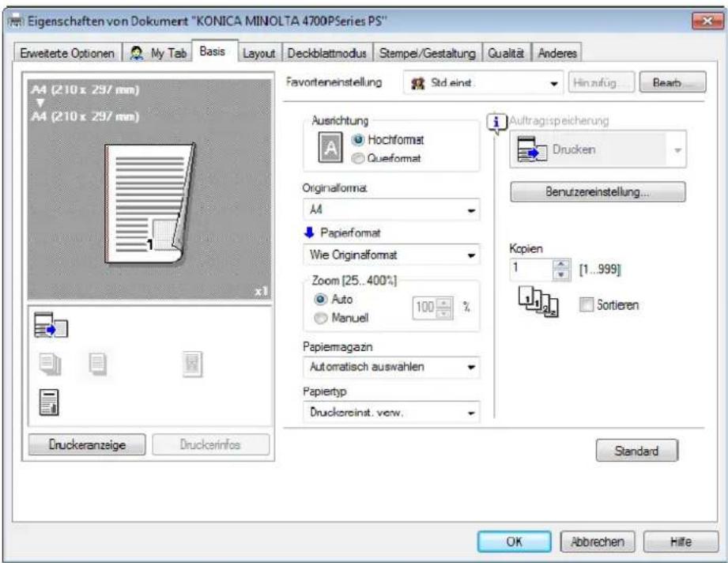Click the collate pages icon beside Sortieren
The image size is (728, 563).
click(538, 301)
